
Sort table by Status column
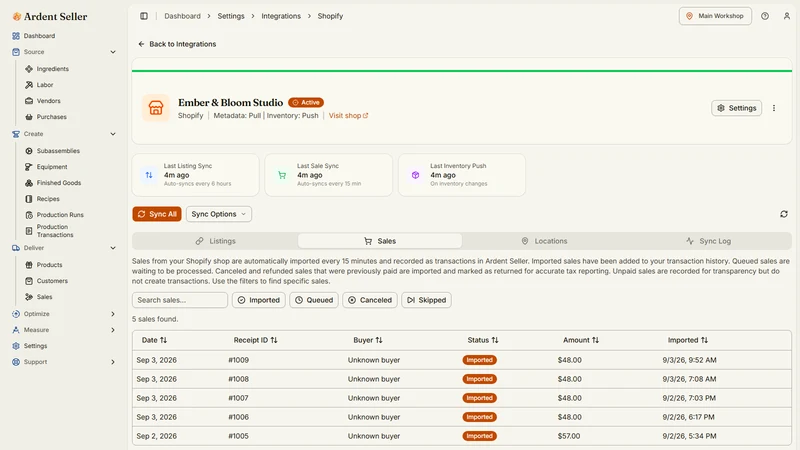click(483, 340)
